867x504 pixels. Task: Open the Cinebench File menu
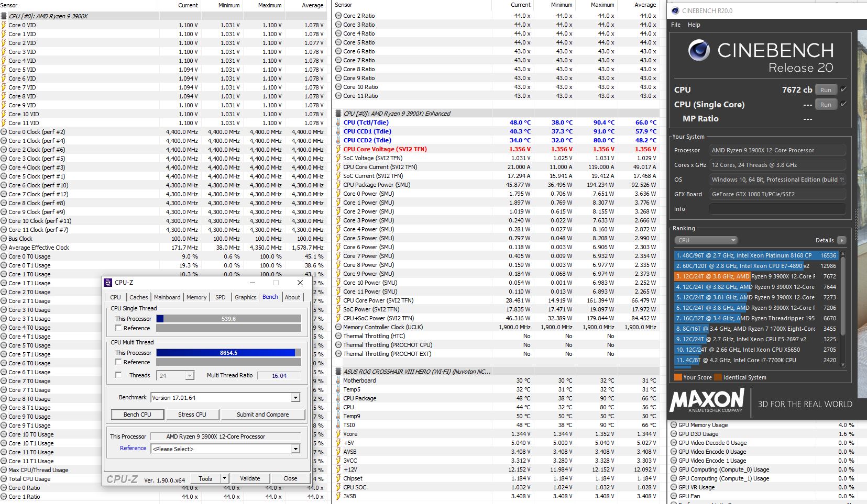pyautogui.click(x=676, y=25)
